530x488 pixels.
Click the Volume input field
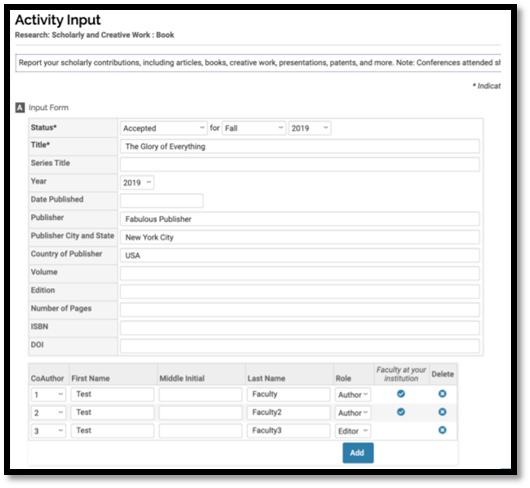(x=300, y=273)
